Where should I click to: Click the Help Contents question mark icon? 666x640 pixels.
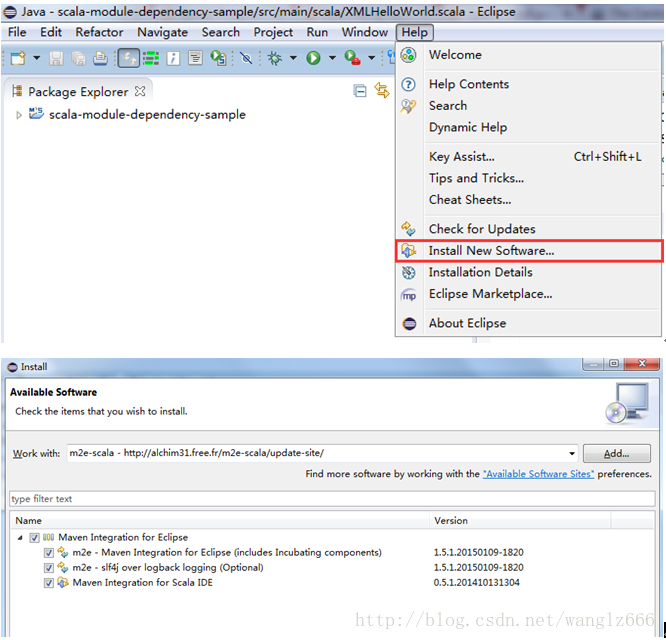[x=409, y=85]
